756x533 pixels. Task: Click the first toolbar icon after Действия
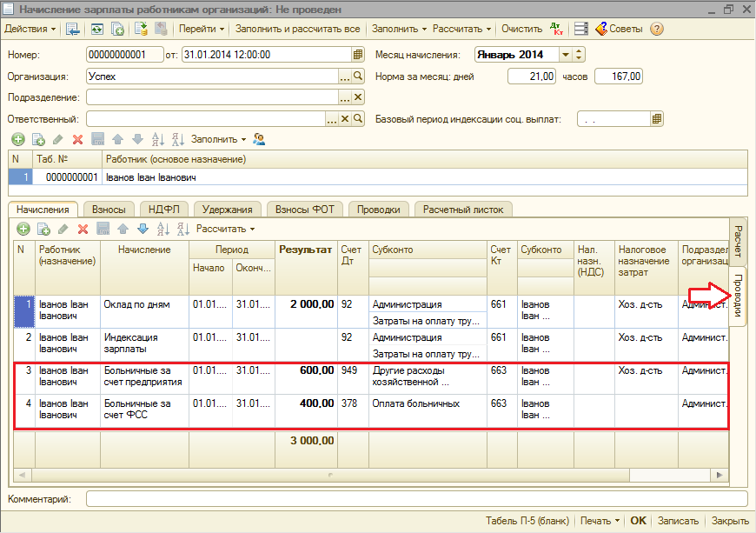72,29
